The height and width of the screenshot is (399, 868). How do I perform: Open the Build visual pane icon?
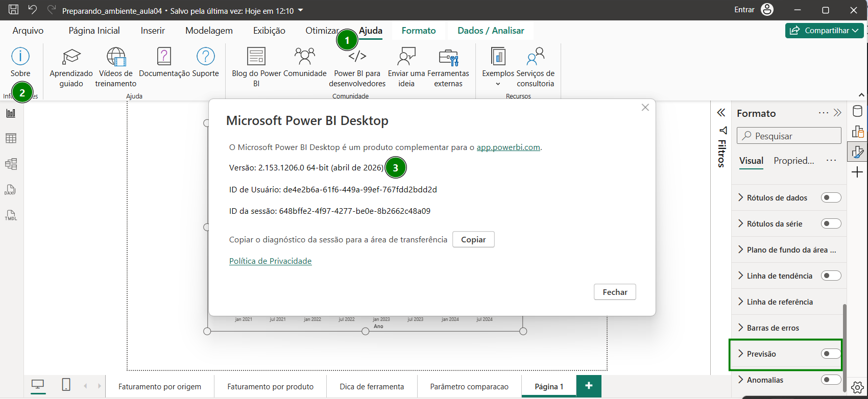coord(858,132)
